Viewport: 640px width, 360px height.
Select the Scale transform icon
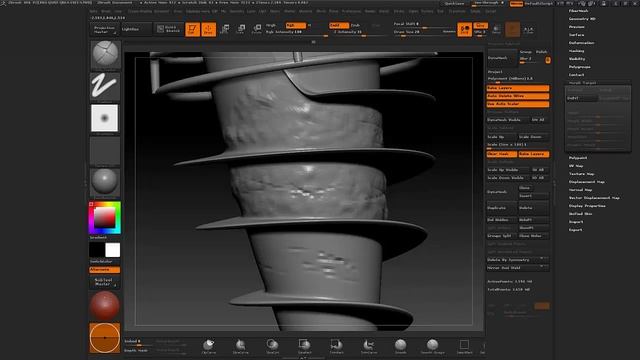click(241, 29)
